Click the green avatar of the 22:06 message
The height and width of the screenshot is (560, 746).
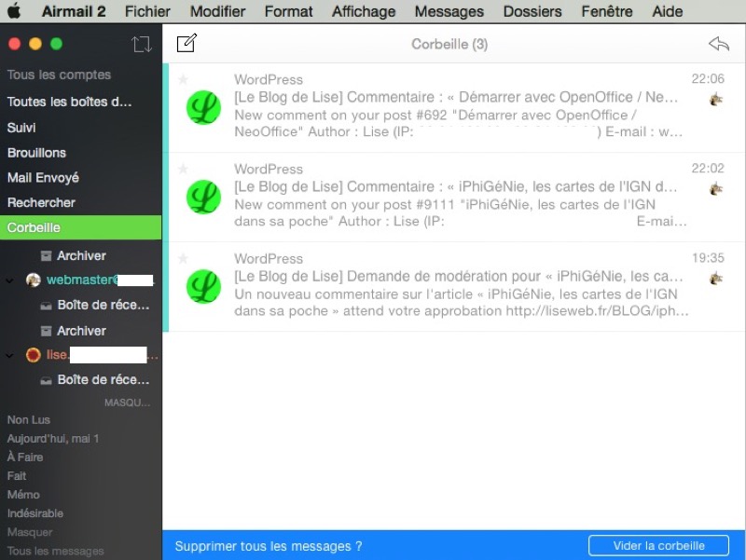(203, 108)
